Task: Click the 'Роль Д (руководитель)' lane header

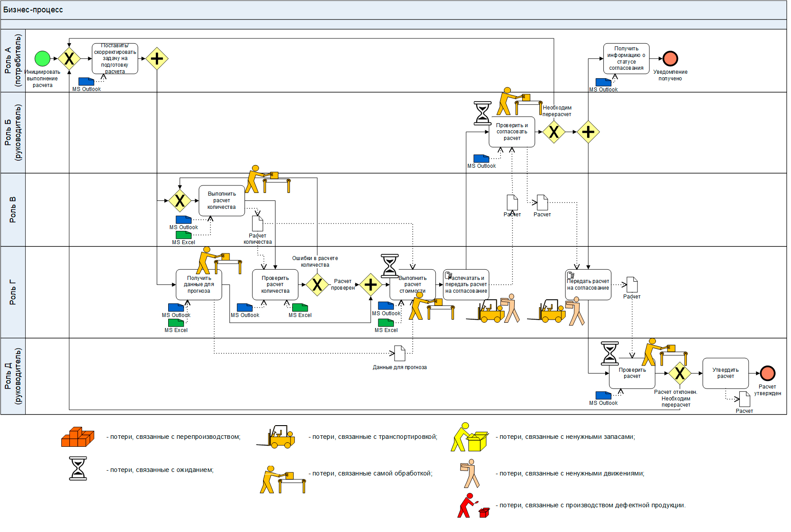Action: (x=13, y=376)
